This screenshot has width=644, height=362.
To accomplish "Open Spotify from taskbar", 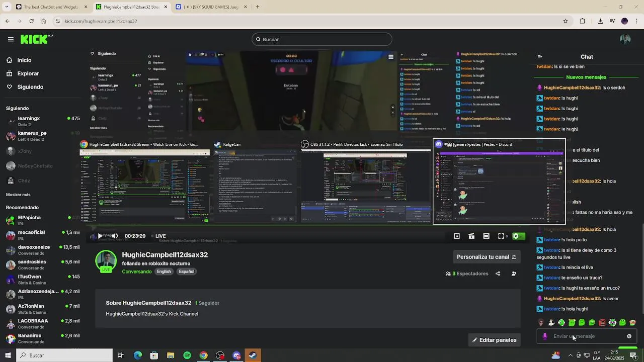I will 187,355.
